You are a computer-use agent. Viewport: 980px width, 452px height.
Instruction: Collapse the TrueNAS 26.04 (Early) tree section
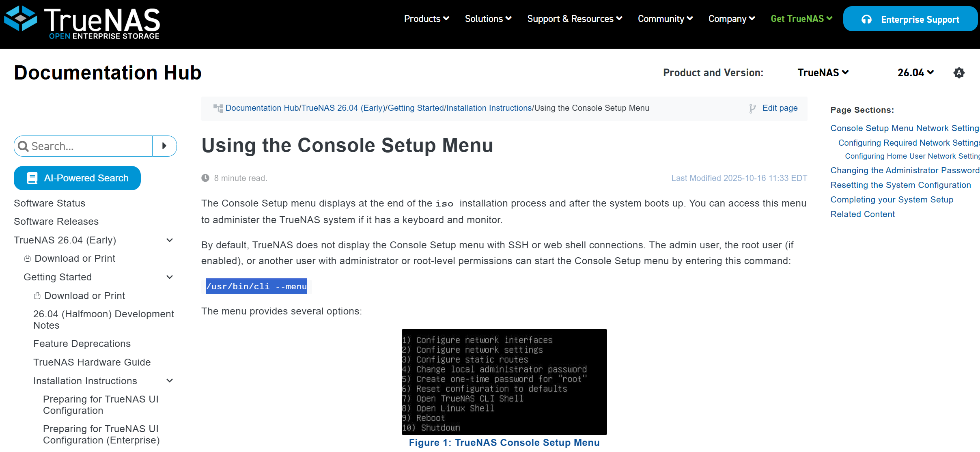click(x=170, y=240)
